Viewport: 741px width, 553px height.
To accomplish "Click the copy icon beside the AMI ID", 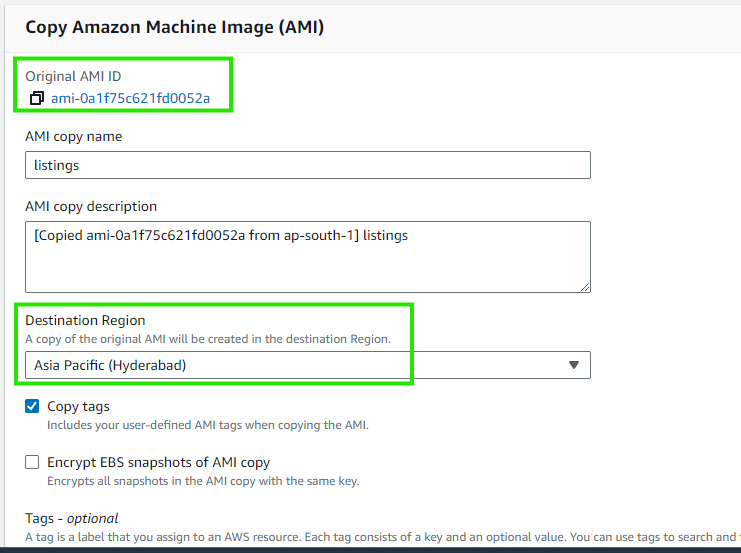I will (x=37, y=98).
